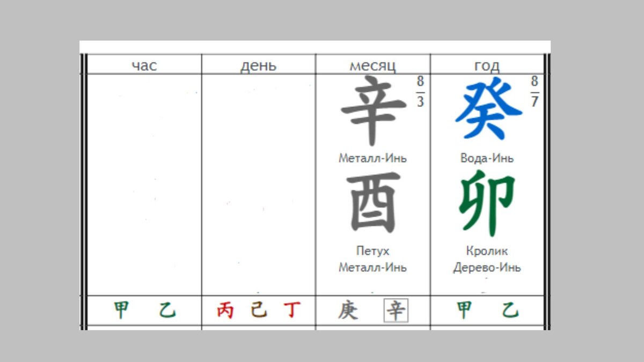Screen dimensions: 644x362
Task: Select the boxed small 辛 character
Action: pyautogui.click(x=396, y=311)
